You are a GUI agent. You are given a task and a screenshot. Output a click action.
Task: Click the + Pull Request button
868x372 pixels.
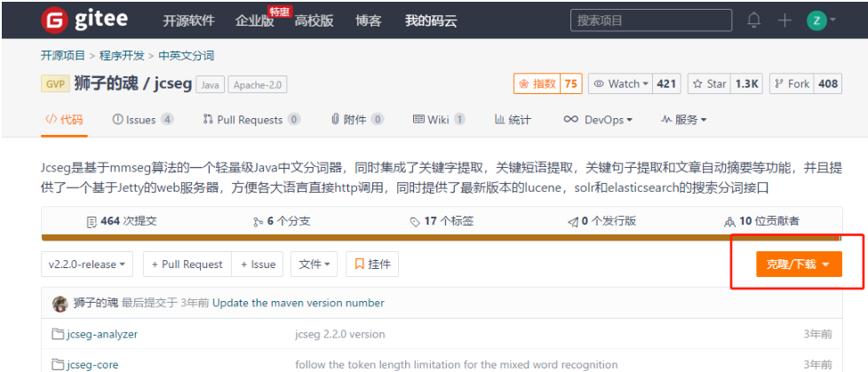click(187, 264)
